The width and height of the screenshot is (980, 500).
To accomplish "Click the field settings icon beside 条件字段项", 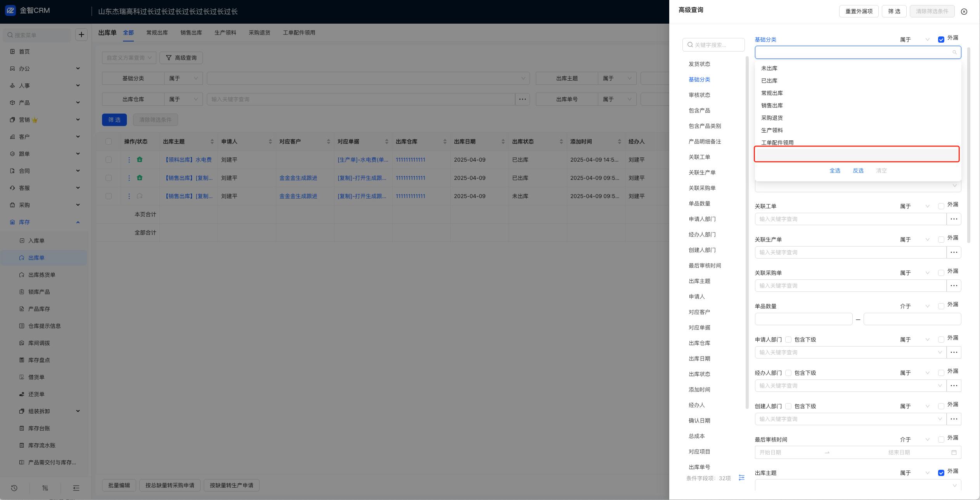I will tap(742, 478).
